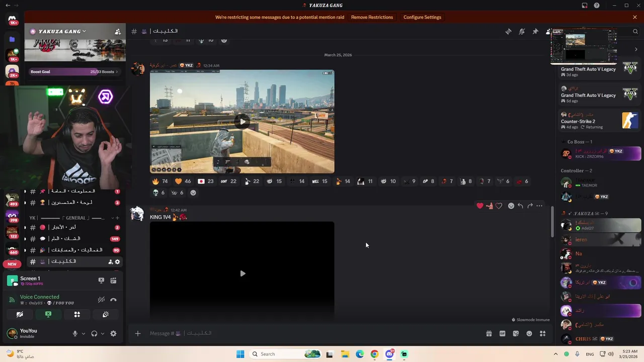Deafen with the headphones icon

[x=94, y=333]
